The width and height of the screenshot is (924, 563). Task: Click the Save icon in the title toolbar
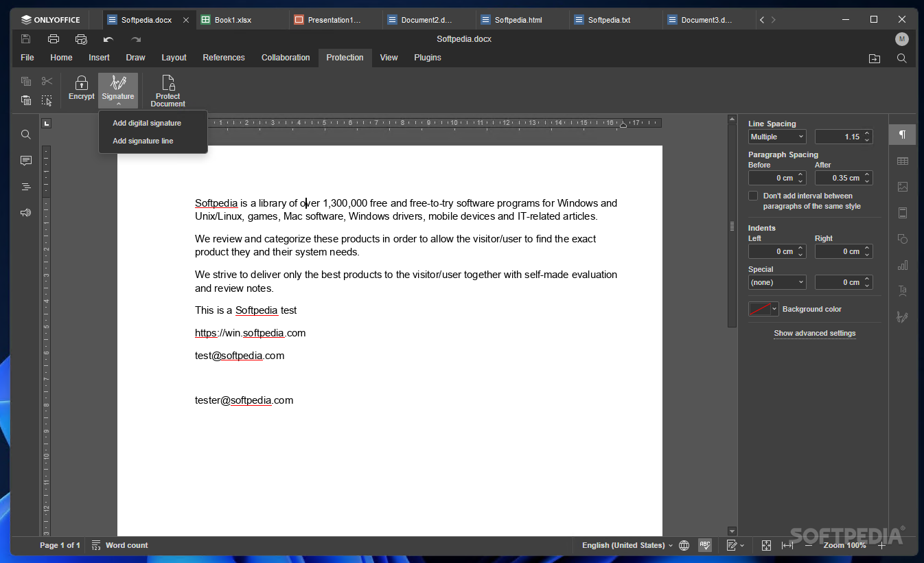(x=25, y=39)
